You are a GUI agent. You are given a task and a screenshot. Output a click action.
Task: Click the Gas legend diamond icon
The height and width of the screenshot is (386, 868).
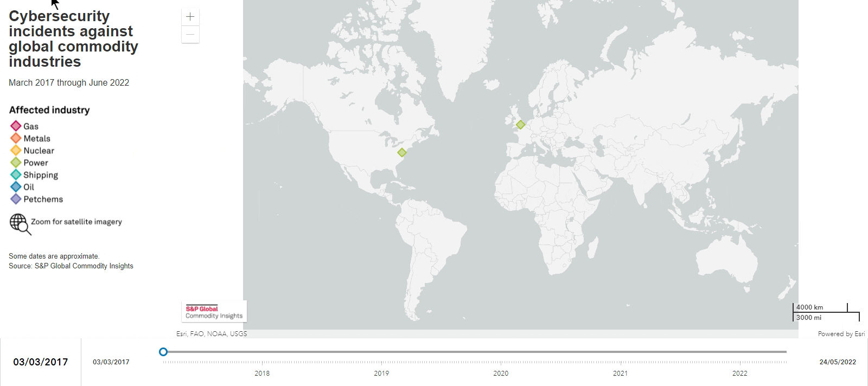pos(16,126)
